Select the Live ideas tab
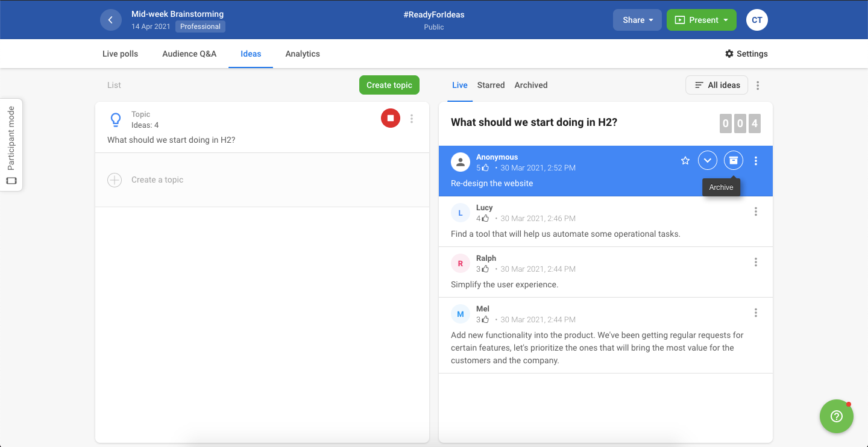Screen dimensions: 868x447 (460, 85)
